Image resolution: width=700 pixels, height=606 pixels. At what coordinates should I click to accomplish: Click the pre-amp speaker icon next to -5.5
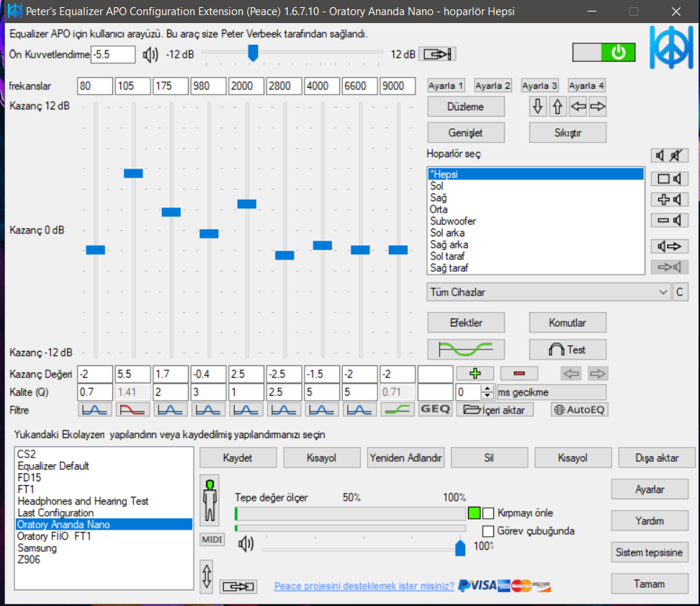[151, 55]
